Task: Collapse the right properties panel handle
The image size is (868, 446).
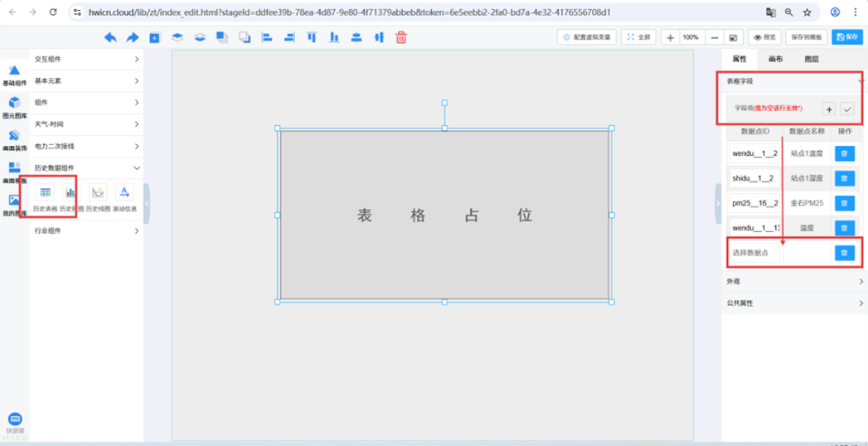Action: click(718, 204)
